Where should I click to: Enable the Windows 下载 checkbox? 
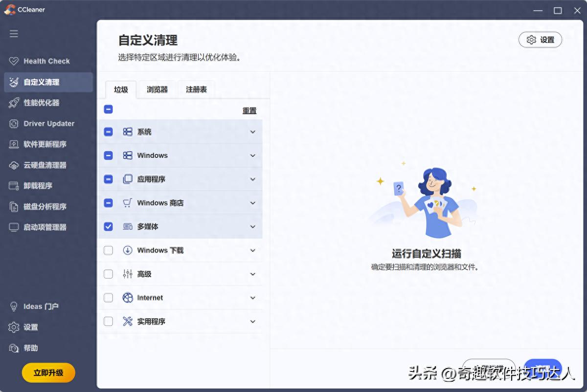(x=108, y=250)
